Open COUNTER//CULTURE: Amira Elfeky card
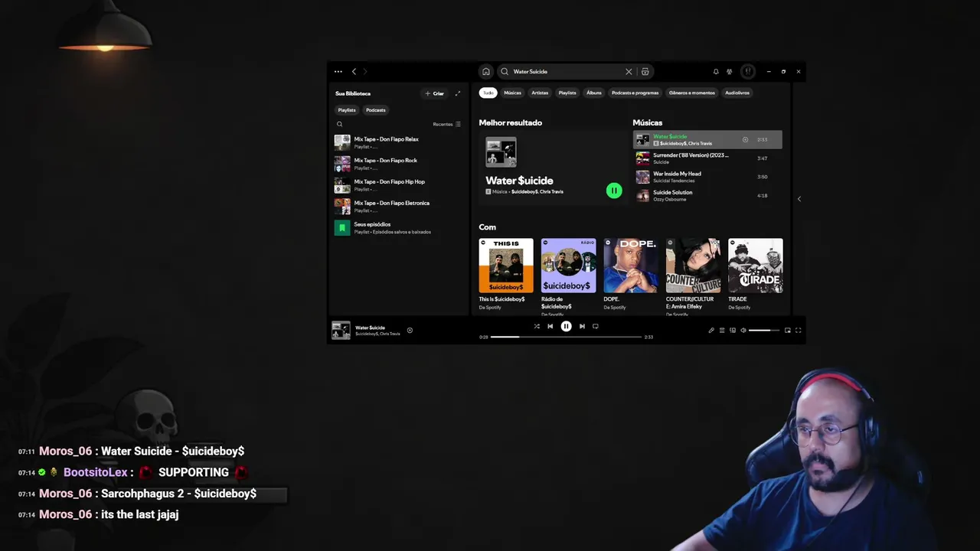980x551 pixels. 693,275
